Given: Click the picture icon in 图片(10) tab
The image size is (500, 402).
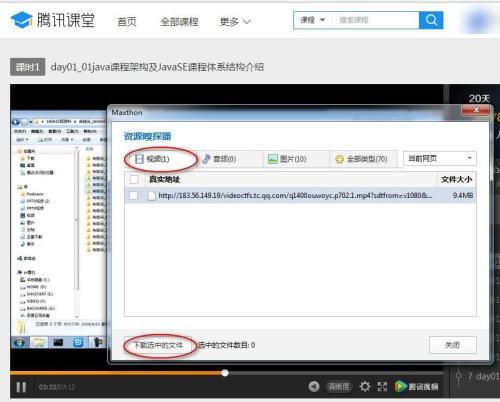Looking at the screenshot, I should point(273,159).
